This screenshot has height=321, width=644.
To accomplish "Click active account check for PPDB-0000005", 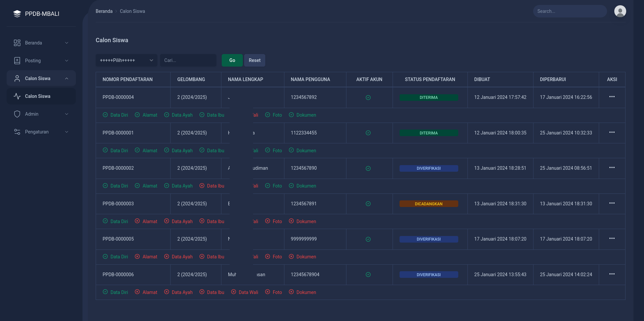I will coord(368,239).
